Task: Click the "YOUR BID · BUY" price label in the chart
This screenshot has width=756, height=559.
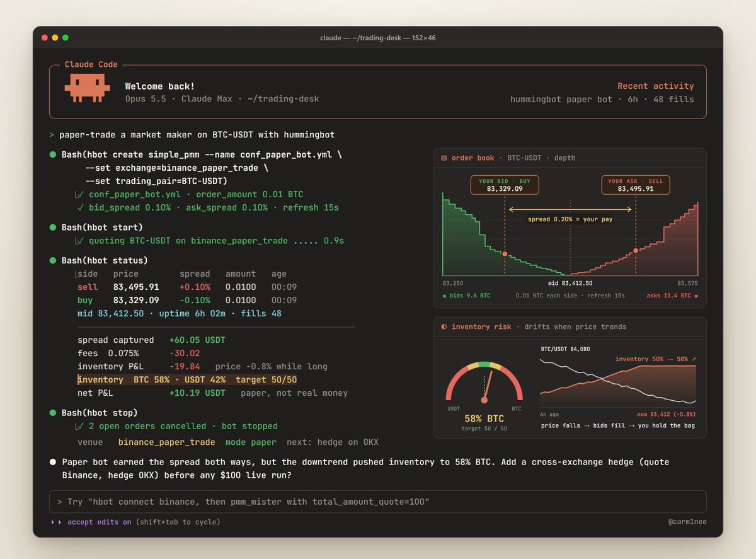Action: coord(505,185)
